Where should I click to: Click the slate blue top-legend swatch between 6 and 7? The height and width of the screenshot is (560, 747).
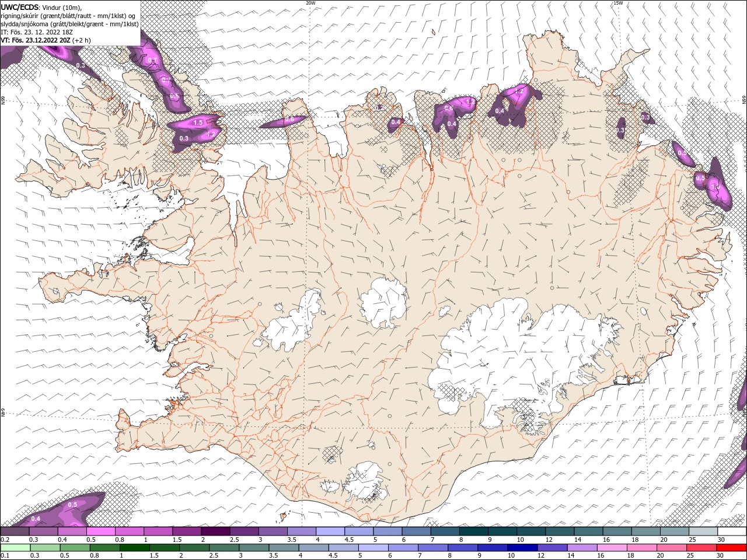(417, 531)
